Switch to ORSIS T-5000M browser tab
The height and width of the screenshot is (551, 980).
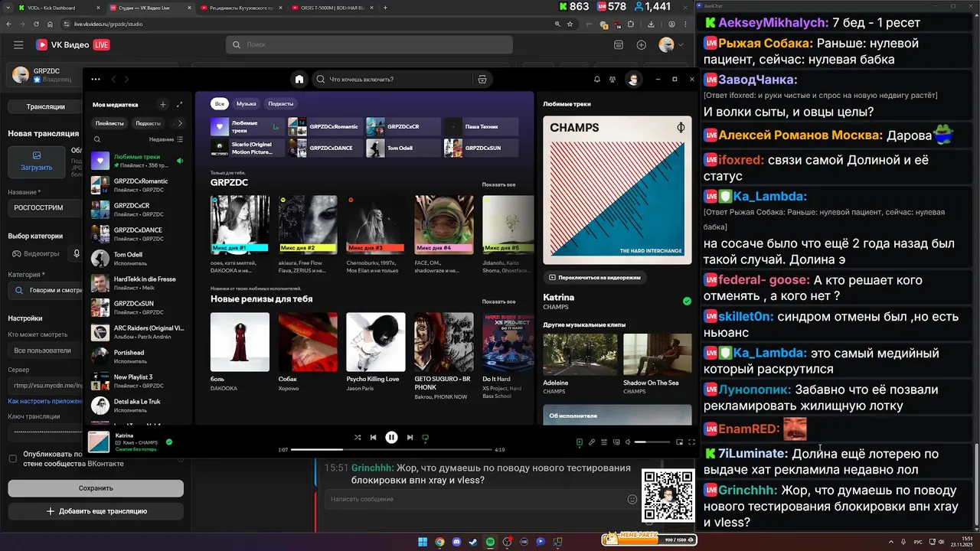(332, 8)
